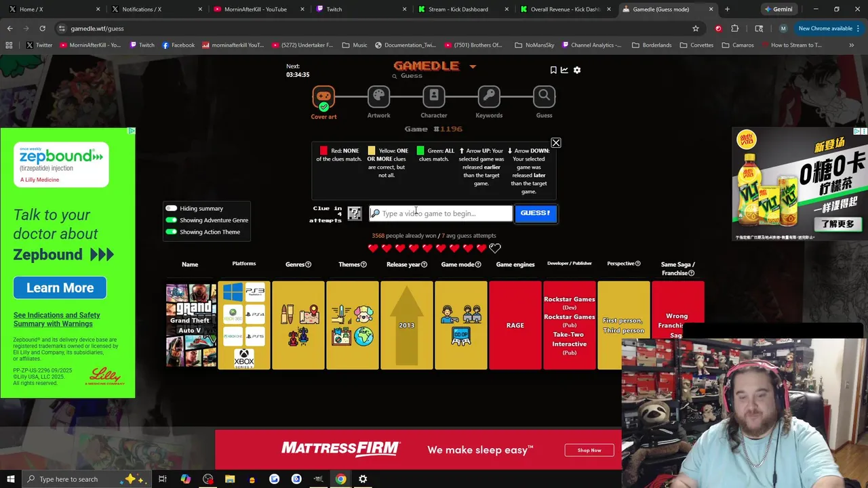Click the Rockstar Games developer cell
The width and height of the screenshot is (868, 488).
tap(569, 325)
